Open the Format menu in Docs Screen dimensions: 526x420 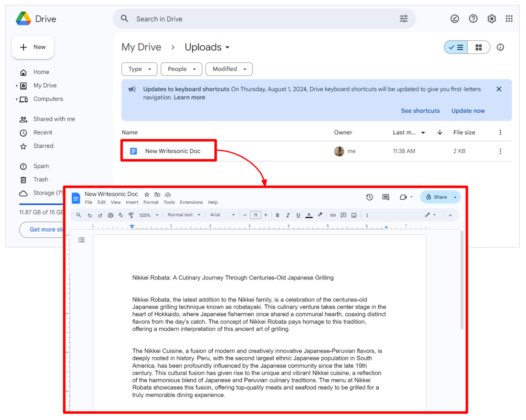coord(151,202)
